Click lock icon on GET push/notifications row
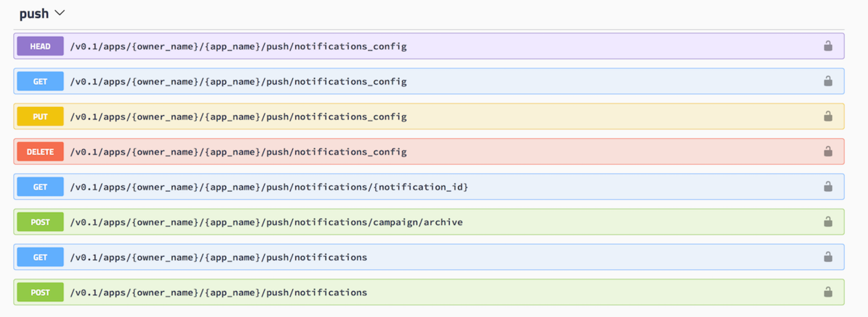This screenshot has height=317, width=868. tap(827, 257)
